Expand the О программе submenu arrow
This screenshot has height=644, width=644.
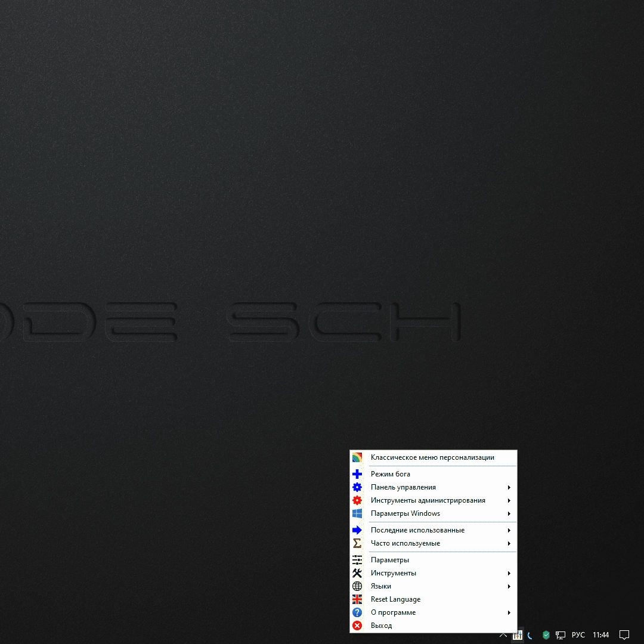tap(509, 612)
